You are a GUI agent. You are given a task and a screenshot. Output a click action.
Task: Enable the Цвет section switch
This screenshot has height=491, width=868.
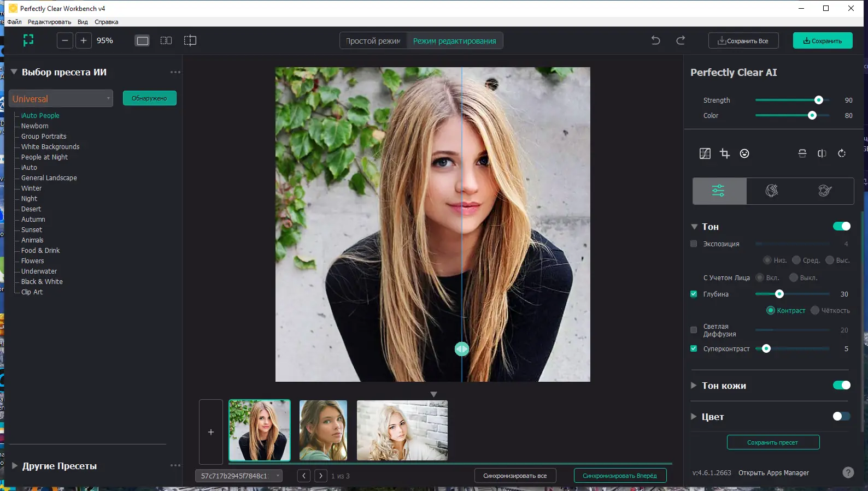842,416
